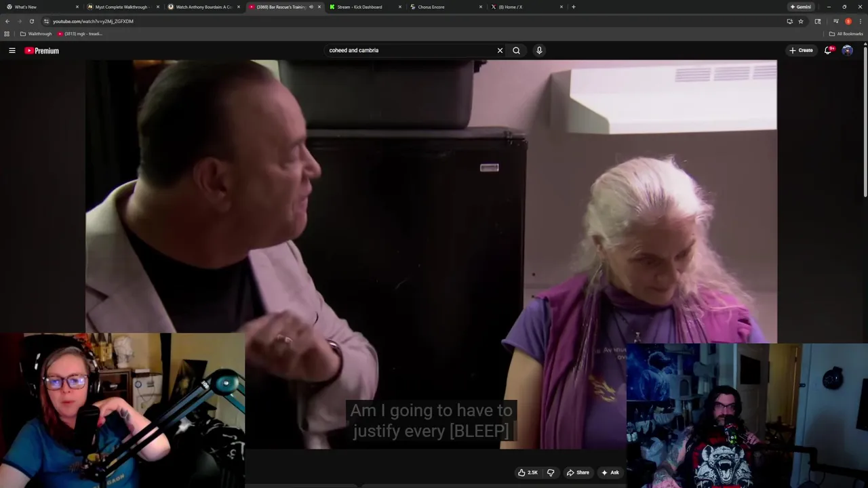Image resolution: width=868 pixels, height=488 pixels.
Task: View site information icon in address bar
Action: click(x=46, y=21)
